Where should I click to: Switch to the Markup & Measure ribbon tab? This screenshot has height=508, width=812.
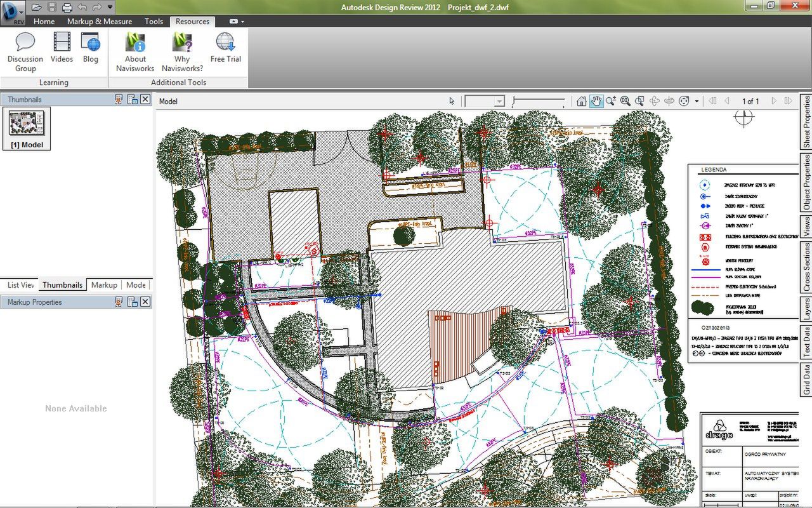tap(100, 21)
